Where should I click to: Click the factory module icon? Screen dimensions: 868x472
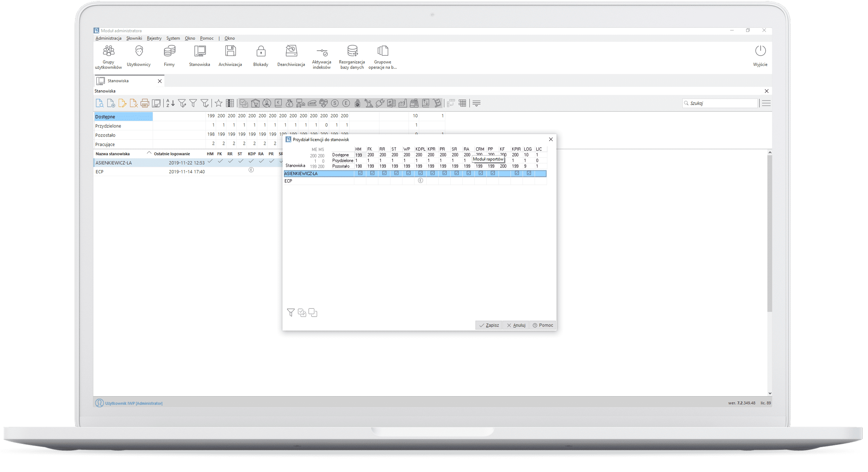click(x=403, y=103)
